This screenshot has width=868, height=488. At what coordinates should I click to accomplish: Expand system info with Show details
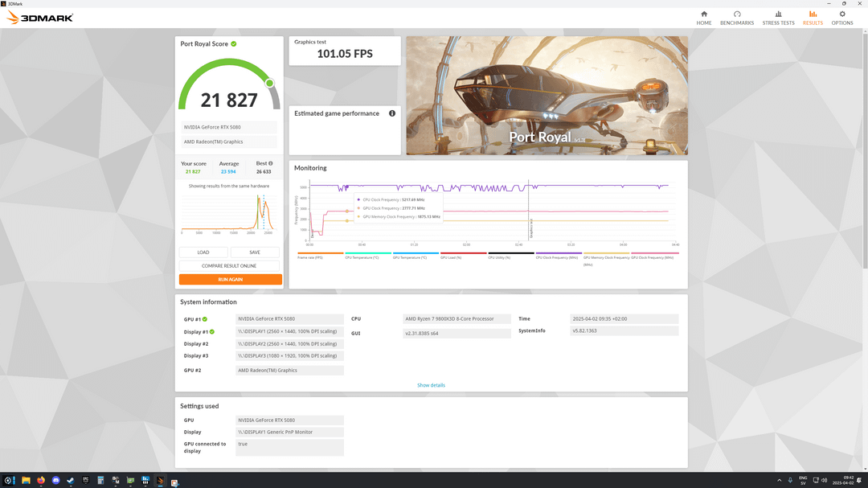coord(431,385)
